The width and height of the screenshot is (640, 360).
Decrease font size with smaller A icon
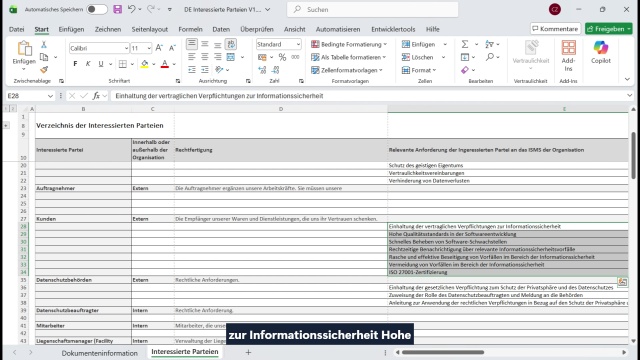[172, 48]
